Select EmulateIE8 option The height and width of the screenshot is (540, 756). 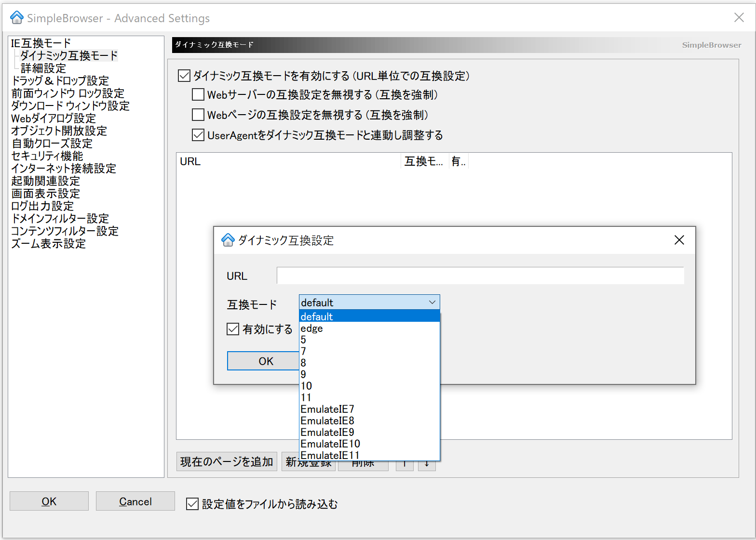pos(369,421)
